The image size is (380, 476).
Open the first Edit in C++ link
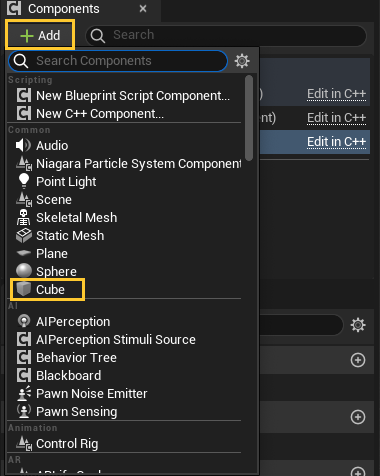pos(336,94)
